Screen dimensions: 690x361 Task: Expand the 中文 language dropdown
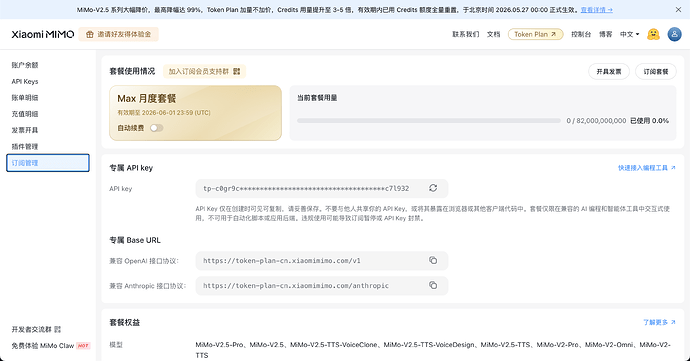[x=629, y=34]
